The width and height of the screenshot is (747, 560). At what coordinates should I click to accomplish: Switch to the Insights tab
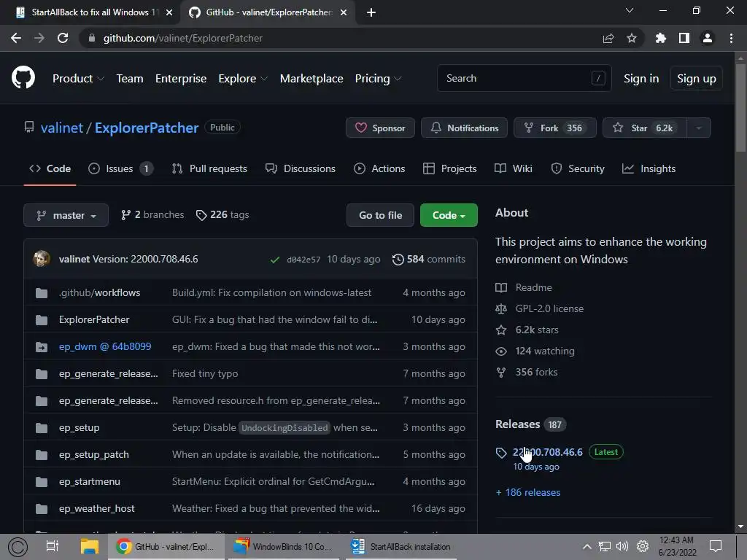[x=649, y=168]
